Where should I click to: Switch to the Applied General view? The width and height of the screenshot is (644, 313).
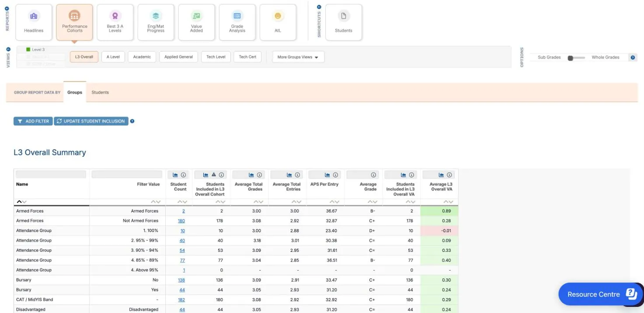pyautogui.click(x=178, y=57)
